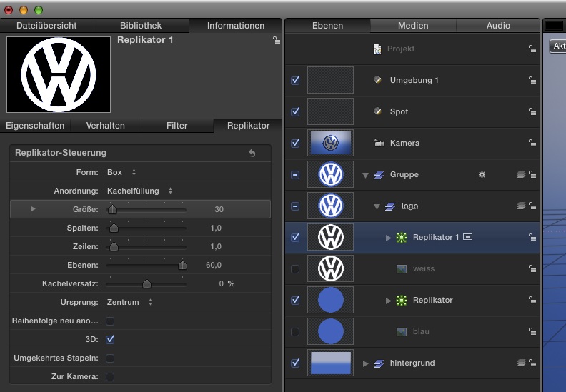Open the Filter inspector tab
The height and width of the screenshot is (392, 566).
(177, 126)
